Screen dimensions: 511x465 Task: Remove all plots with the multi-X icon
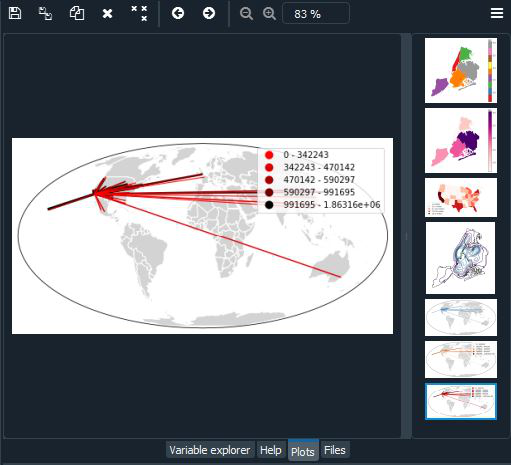coord(139,13)
